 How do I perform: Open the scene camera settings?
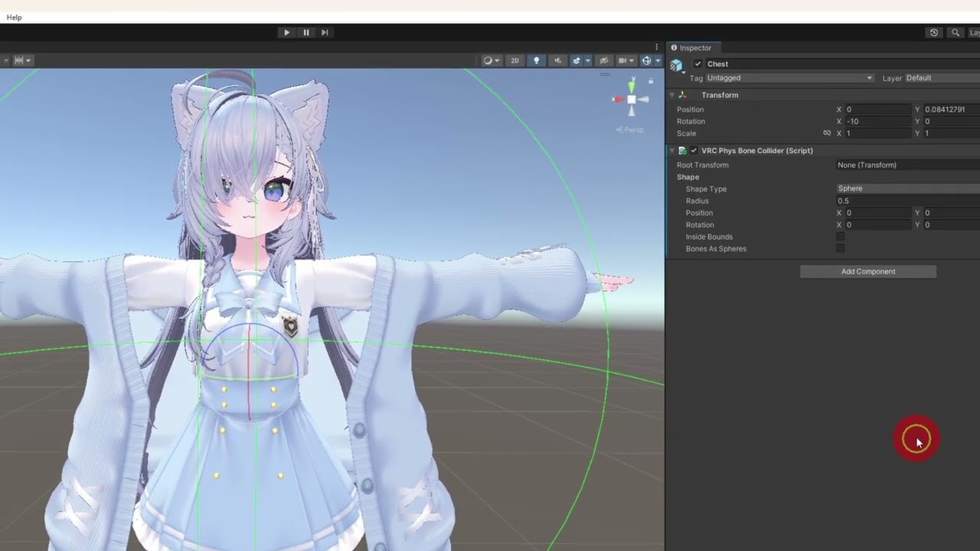point(626,60)
